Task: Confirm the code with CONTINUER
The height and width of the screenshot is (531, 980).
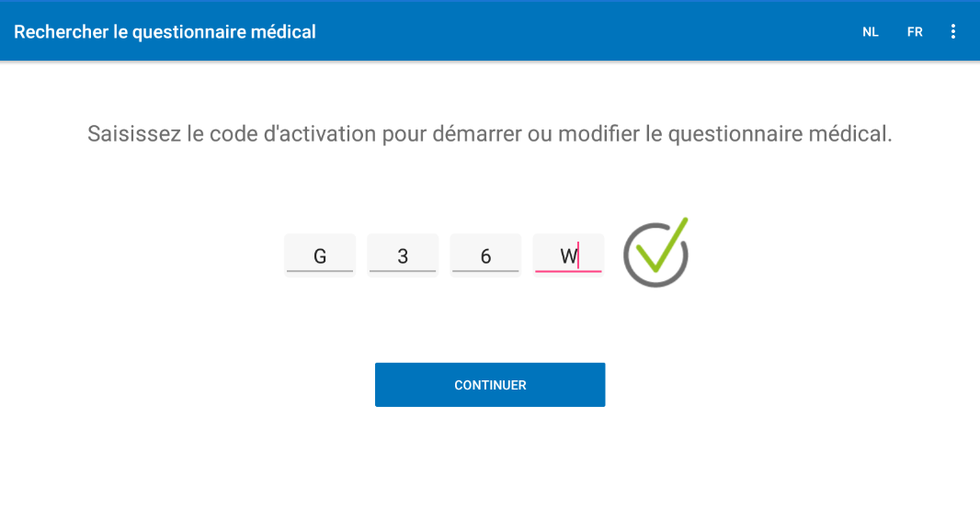Action: pyautogui.click(x=489, y=384)
